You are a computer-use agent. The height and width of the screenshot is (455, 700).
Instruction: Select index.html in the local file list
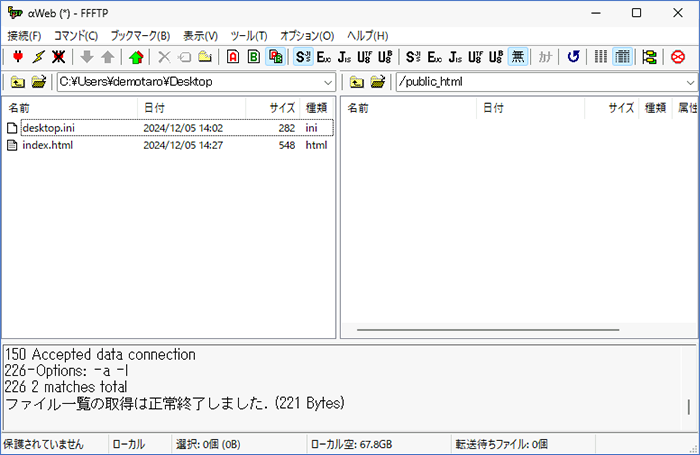point(47,145)
